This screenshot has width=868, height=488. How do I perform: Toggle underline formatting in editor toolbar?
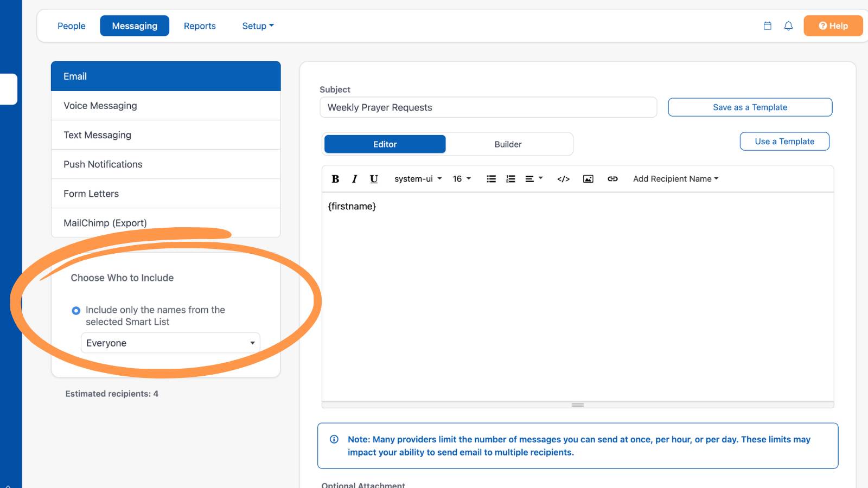tap(374, 179)
